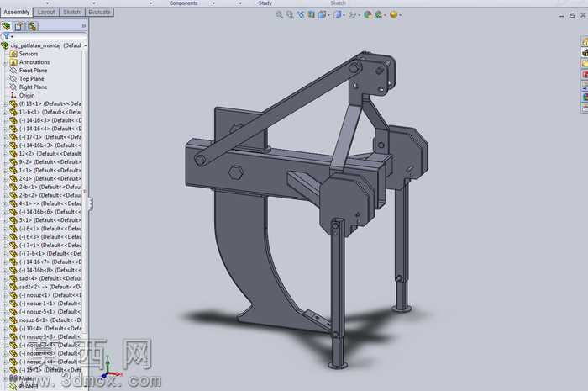Switch to the Layout tab
Screen dimensions: 588x391
pos(46,12)
